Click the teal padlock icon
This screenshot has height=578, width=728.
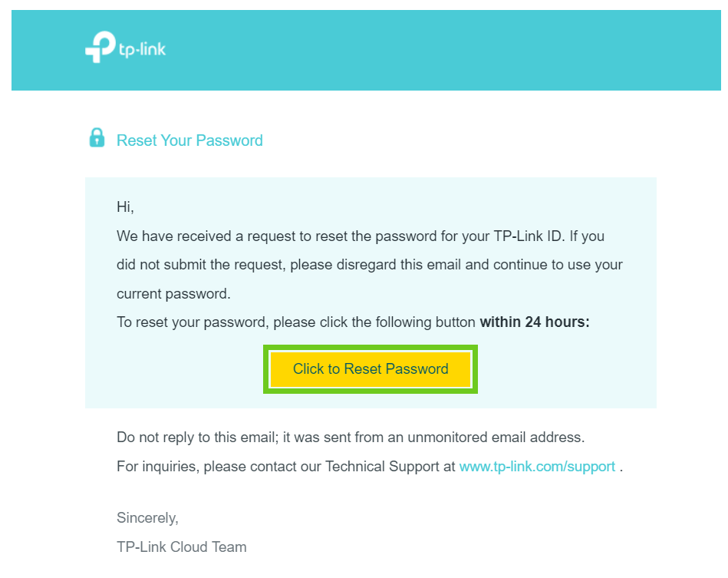pos(97,138)
